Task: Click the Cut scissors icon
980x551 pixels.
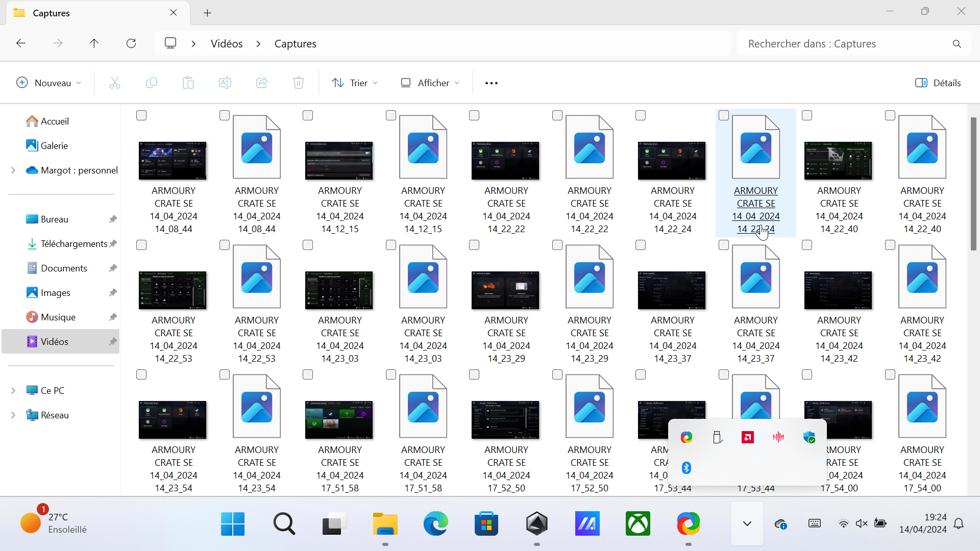Action: pos(115,83)
